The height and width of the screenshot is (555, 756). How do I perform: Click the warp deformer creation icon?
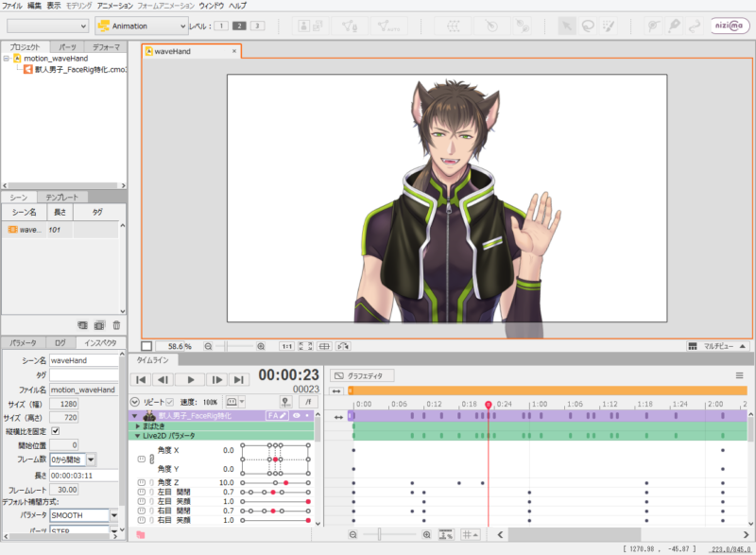pos(454,26)
